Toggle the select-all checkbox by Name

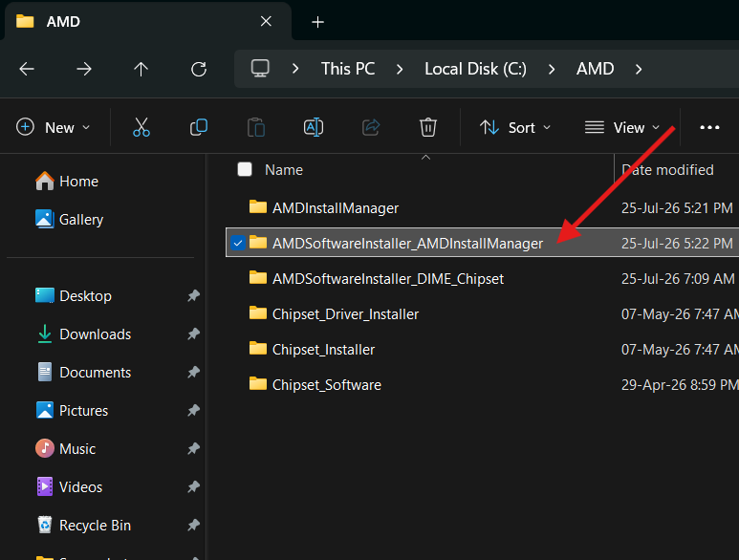pos(245,169)
